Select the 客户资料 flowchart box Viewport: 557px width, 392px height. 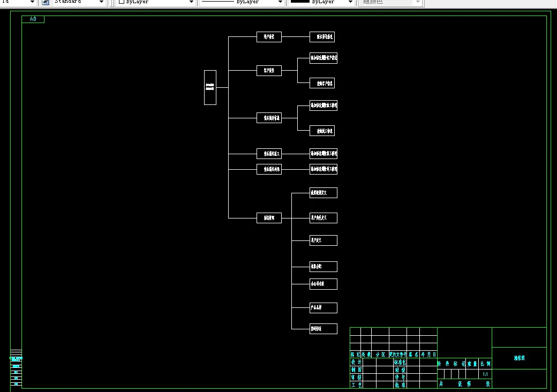269,71
